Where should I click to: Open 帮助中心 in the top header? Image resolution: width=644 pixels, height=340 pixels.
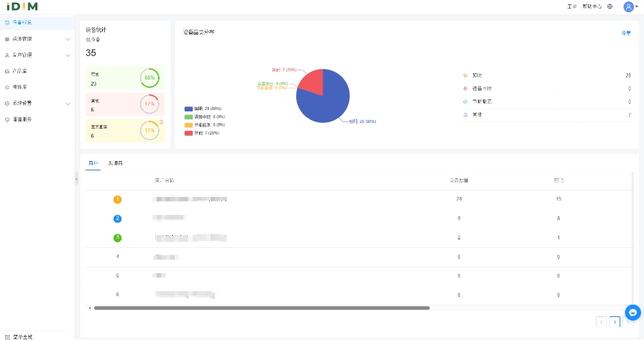click(592, 6)
